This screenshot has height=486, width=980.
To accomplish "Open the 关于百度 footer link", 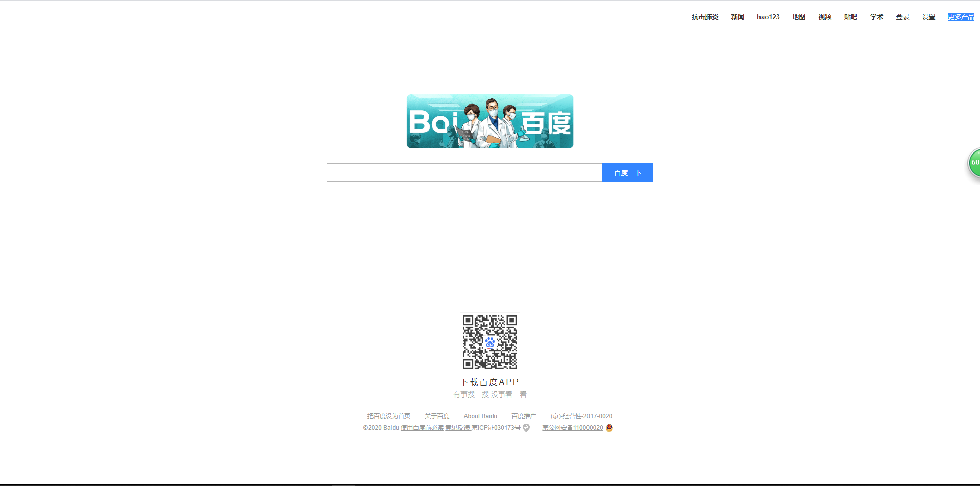I will tap(437, 416).
